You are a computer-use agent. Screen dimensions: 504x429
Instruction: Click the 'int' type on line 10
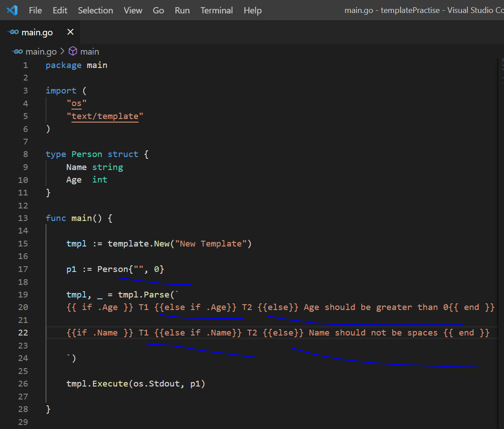pyautogui.click(x=100, y=180)
